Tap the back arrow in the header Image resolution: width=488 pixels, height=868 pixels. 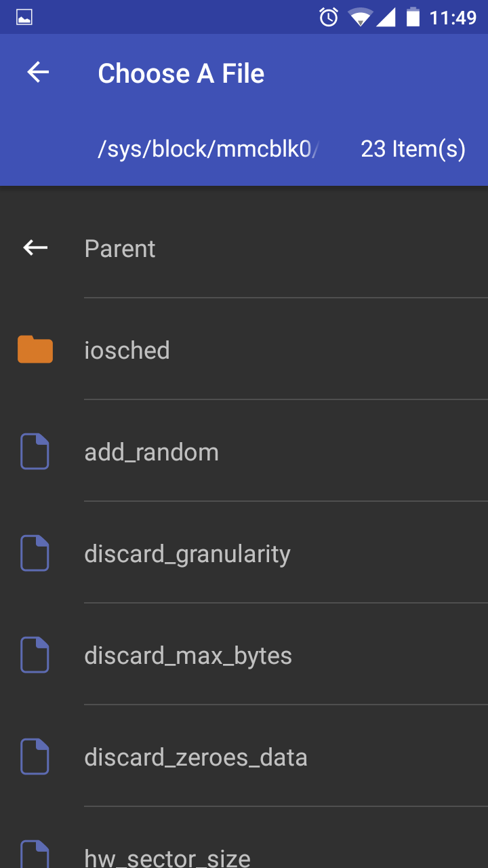(38, 73)
